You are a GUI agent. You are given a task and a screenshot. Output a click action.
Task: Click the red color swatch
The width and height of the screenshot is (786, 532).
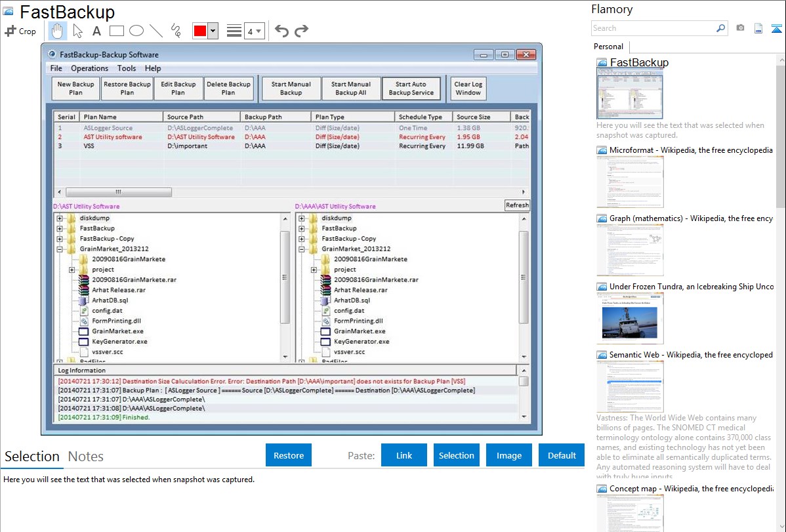click(200, 31)
